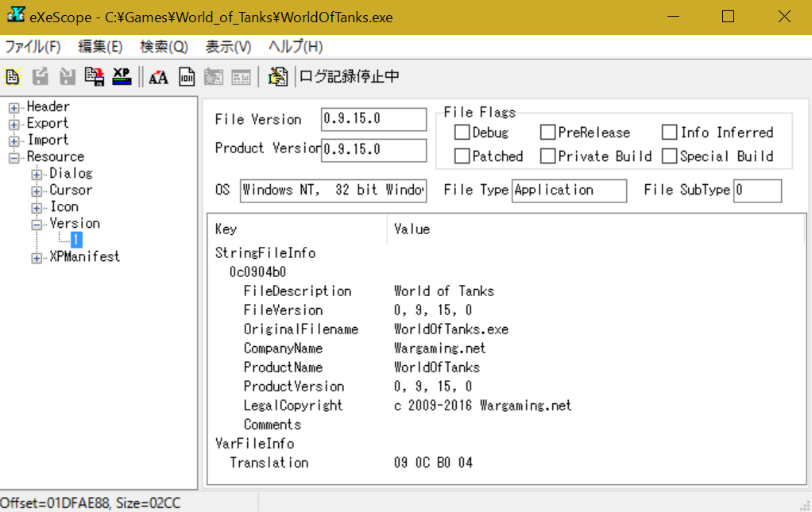This screenshot has height=512, width=812.
Task: Click the open file toolbar icon
Action: pos(13,76)
